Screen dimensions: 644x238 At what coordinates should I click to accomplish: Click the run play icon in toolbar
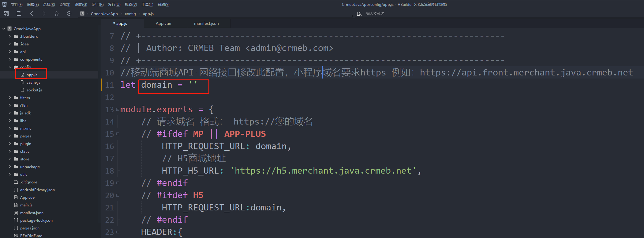click(x=69, y=13)
